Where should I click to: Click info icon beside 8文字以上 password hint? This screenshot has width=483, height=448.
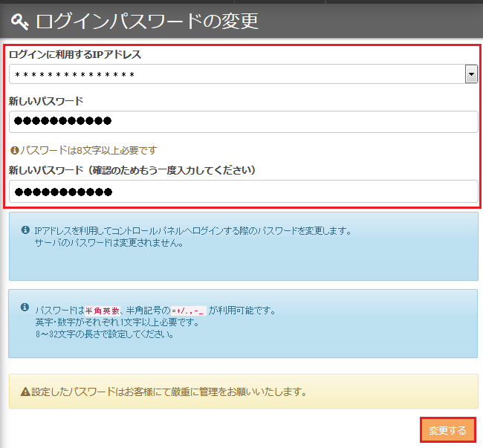point(14,150)
